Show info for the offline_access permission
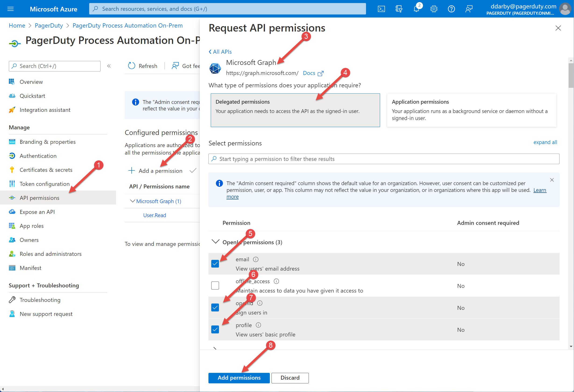 click(x=276, y=281)
